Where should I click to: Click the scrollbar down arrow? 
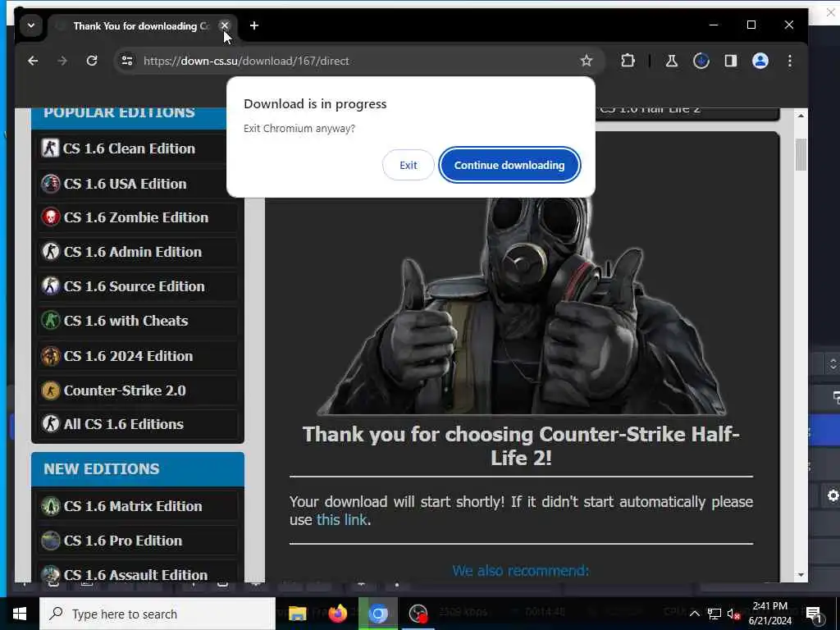(801, 575)
